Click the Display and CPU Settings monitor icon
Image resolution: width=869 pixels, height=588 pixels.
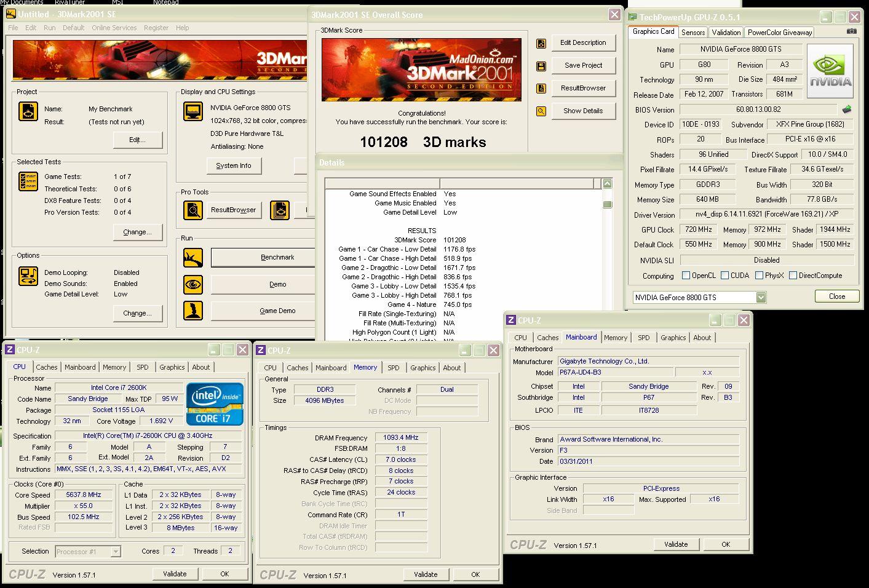193,112
